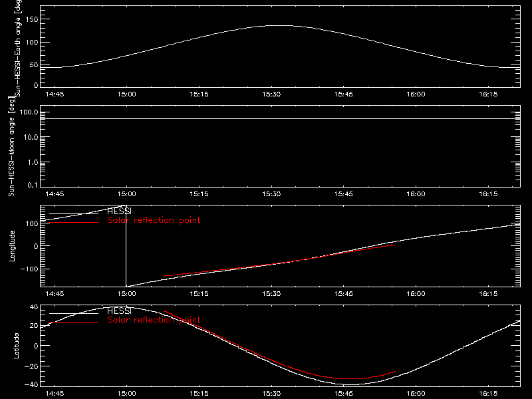The width and height of the screenshot is (532, 399).
Task: Click the 0 tick on the Longitude axis
Action: 36,246
